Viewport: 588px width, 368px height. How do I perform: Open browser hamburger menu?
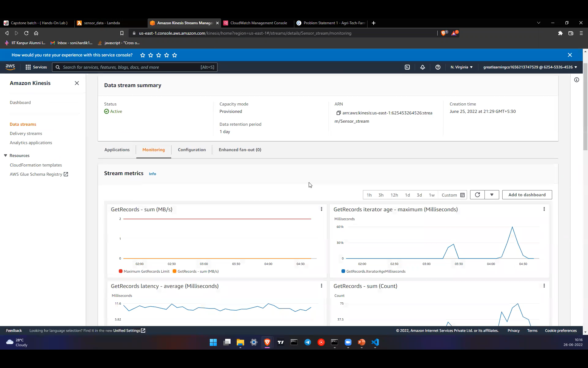pyautogui.click(x=581, y=33)
